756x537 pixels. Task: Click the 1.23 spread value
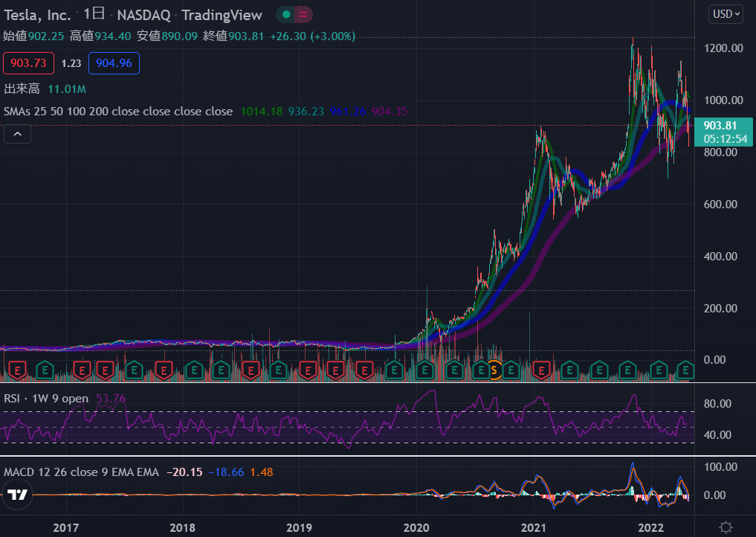pos(71,63)
